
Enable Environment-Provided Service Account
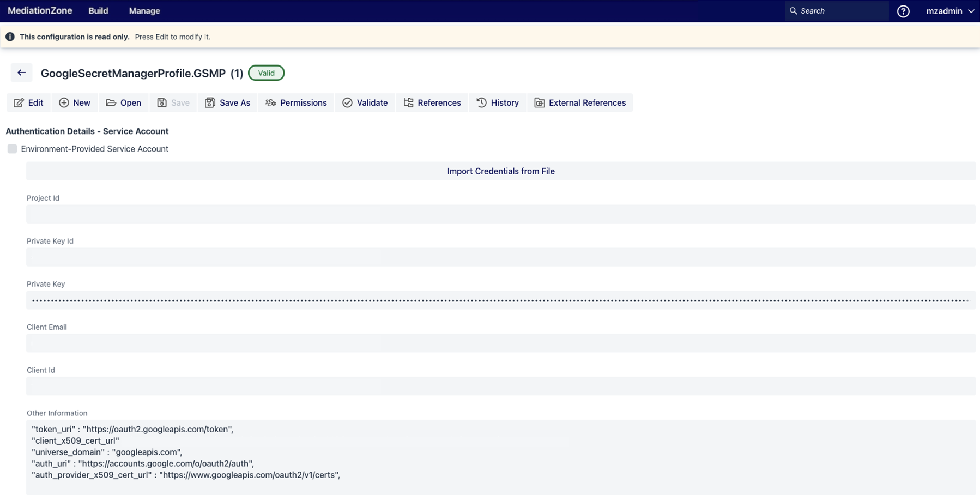12,148
